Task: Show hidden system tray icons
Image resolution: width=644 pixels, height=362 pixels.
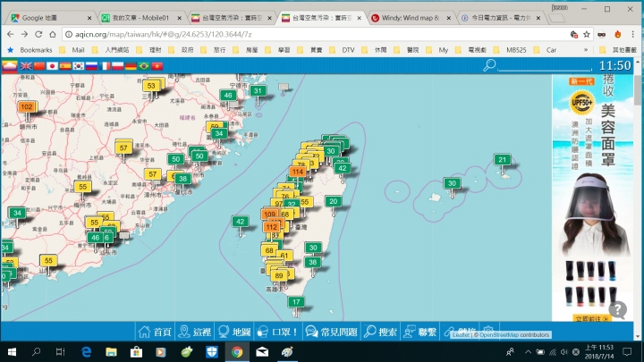Action: coord(529,352)
